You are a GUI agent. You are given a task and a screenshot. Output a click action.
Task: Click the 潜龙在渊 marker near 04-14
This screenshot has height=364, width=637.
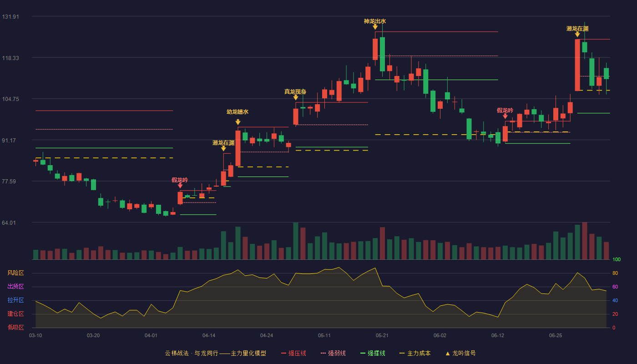coord(223,148)
